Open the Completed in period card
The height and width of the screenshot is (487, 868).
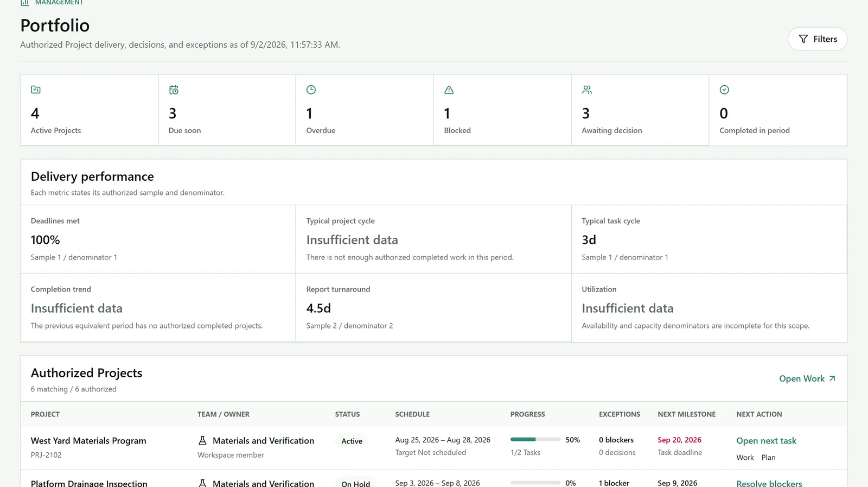pos(778,110)
